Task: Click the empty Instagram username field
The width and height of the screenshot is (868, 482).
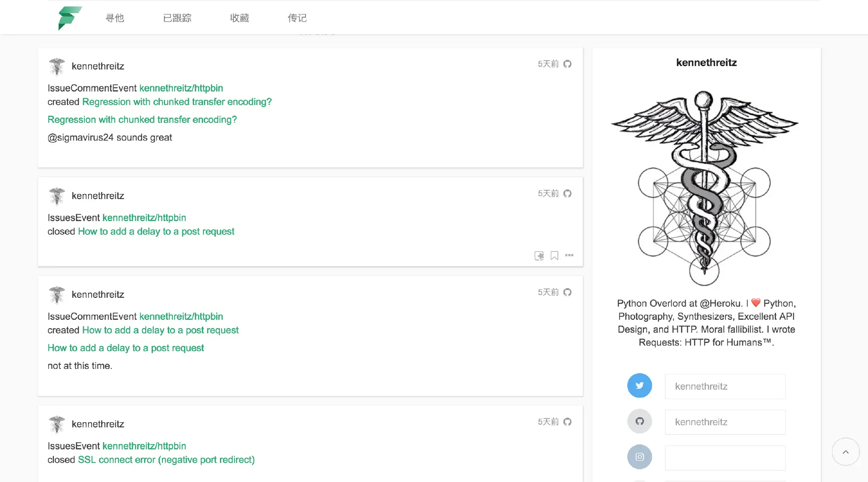Action: coord(725,457)
